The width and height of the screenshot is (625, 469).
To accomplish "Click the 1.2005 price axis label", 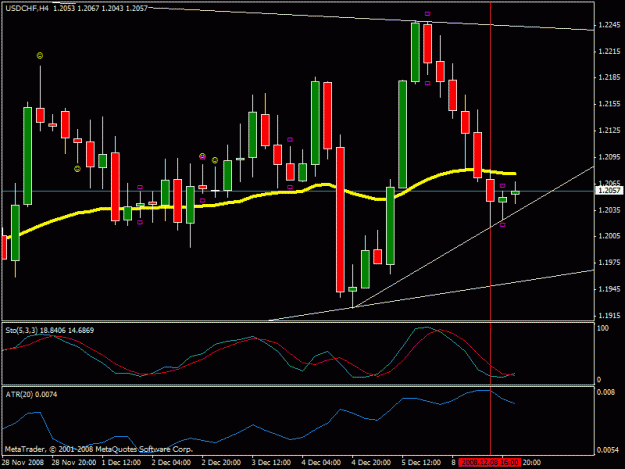I will pos(609,236).
